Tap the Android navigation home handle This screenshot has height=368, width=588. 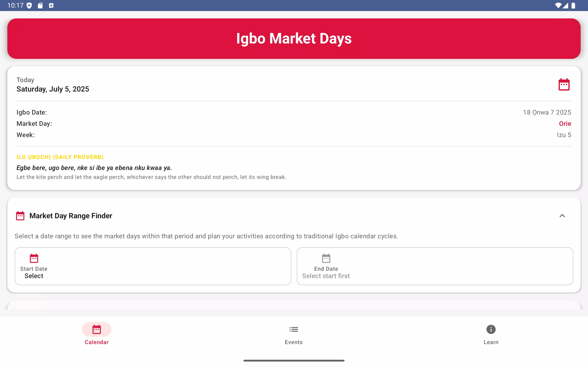(x=294, y=360)
